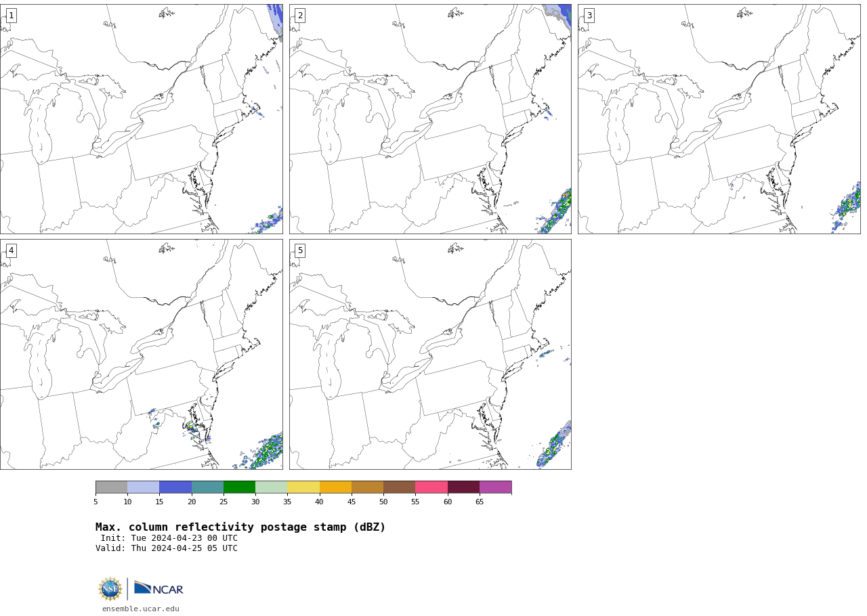Click the colorbar tick label 30
867x616 pixels.
tap(255, 502)
